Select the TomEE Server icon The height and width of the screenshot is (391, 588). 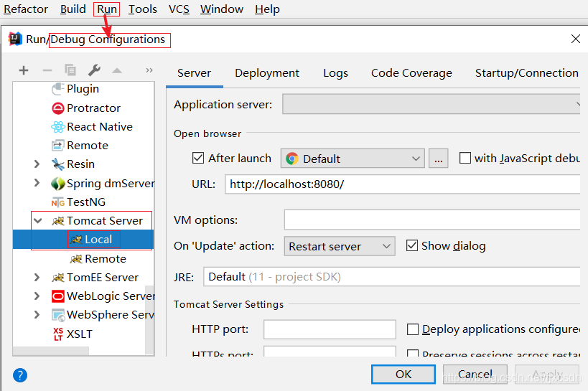click(x=57, y=278)
